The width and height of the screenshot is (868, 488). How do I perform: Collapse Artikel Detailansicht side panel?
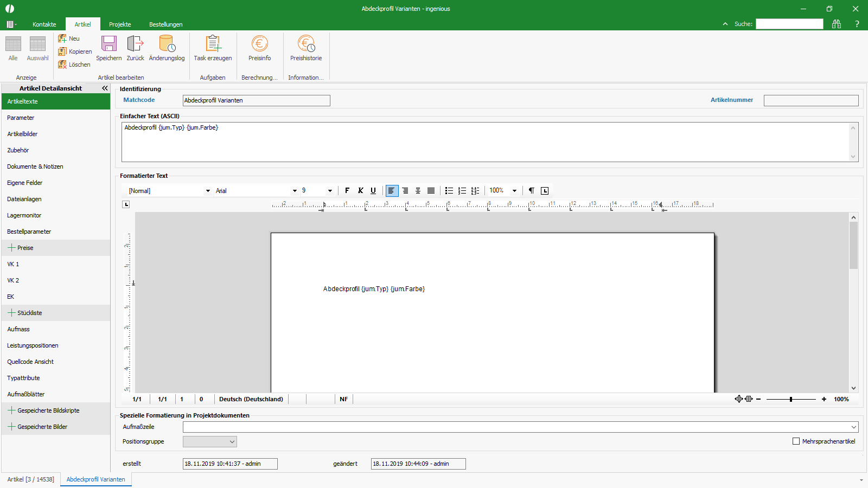coord(105,88)
